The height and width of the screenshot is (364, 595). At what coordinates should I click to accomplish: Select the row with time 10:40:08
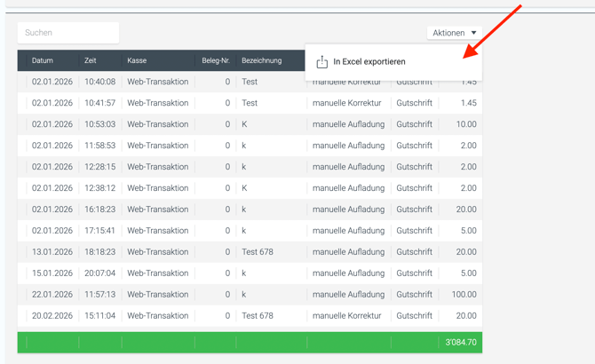coord(99,82)
